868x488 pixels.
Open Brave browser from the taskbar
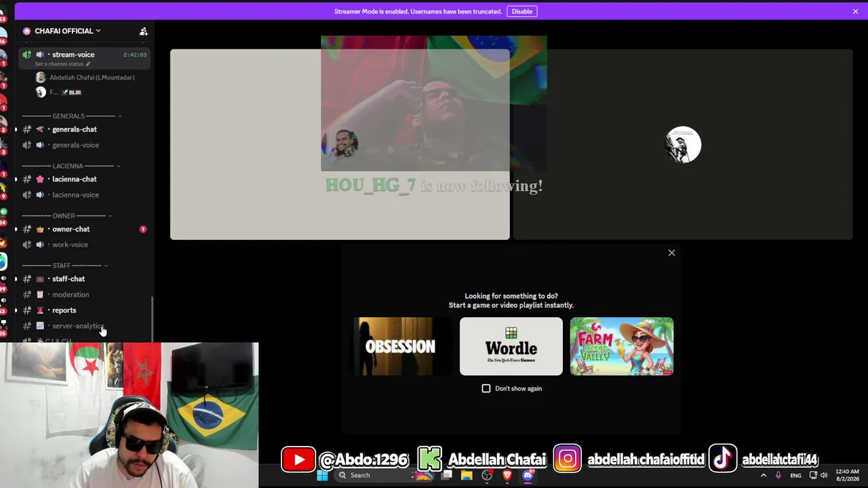(507, 475)
